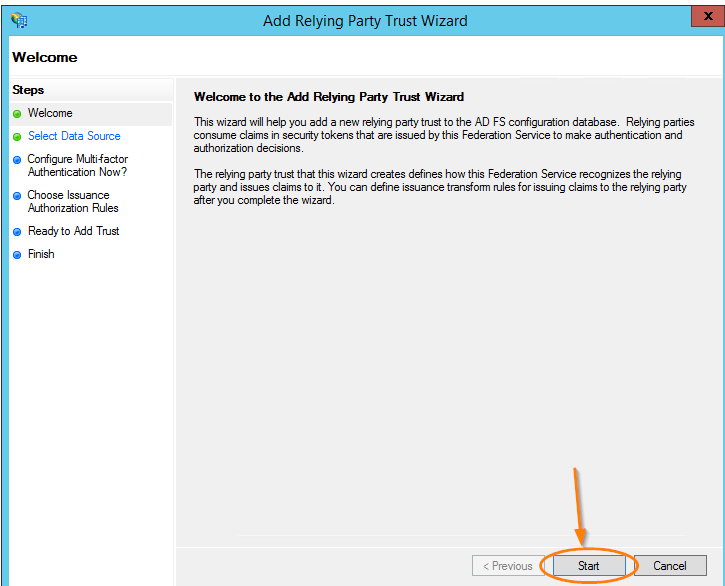Click the Previous button

508,565
